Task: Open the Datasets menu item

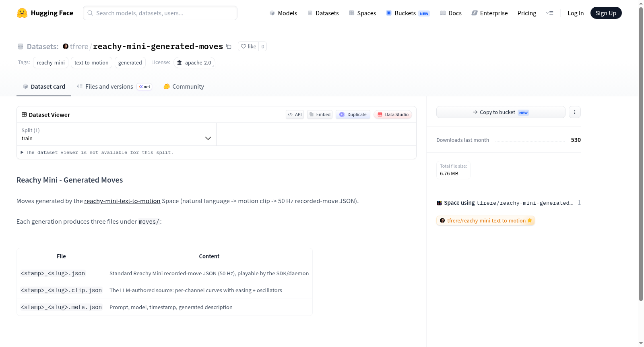Action: [x=323, y=13]
